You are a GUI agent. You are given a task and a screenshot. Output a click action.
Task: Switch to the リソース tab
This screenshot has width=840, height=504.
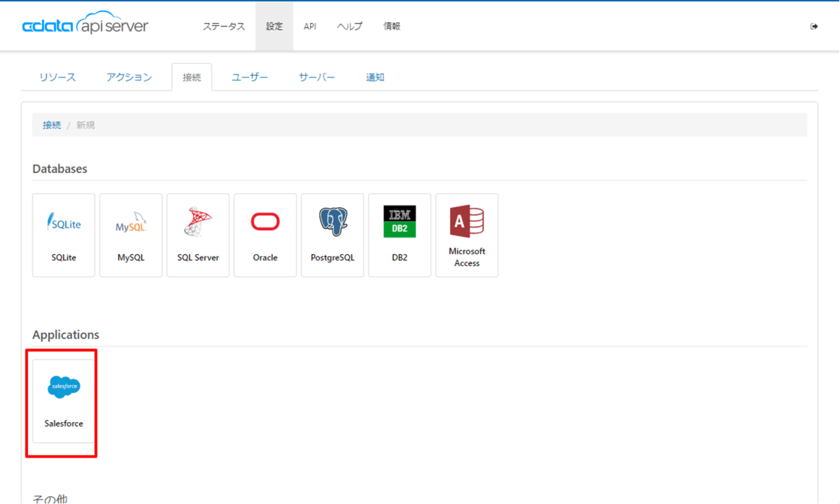coord(57,77)
